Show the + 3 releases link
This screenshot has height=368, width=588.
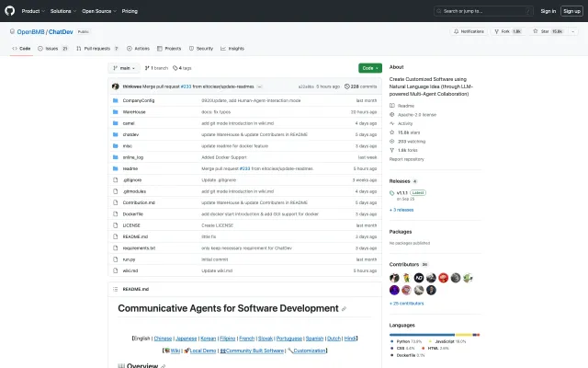pyautogui.click(x=401, y=210)
